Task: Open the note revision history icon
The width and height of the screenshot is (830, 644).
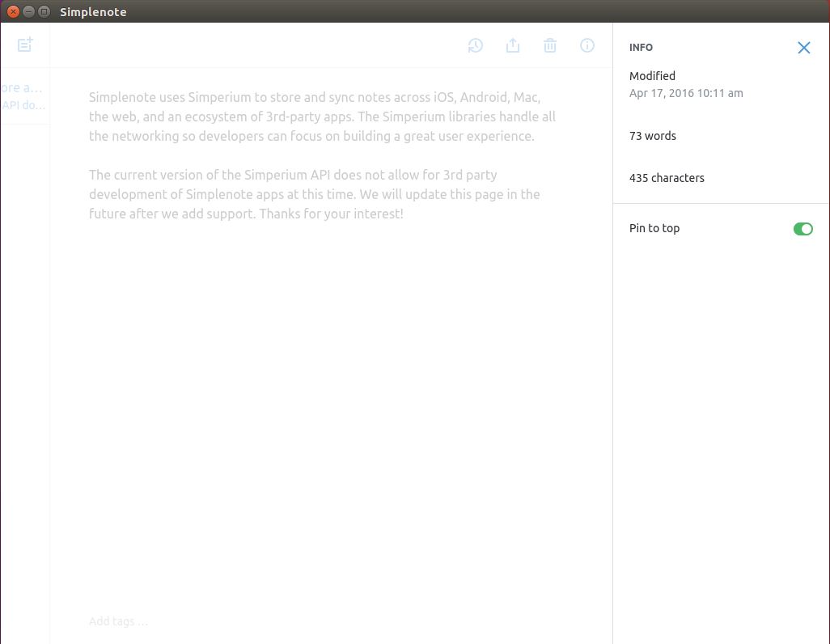Action: click(476, 45)
